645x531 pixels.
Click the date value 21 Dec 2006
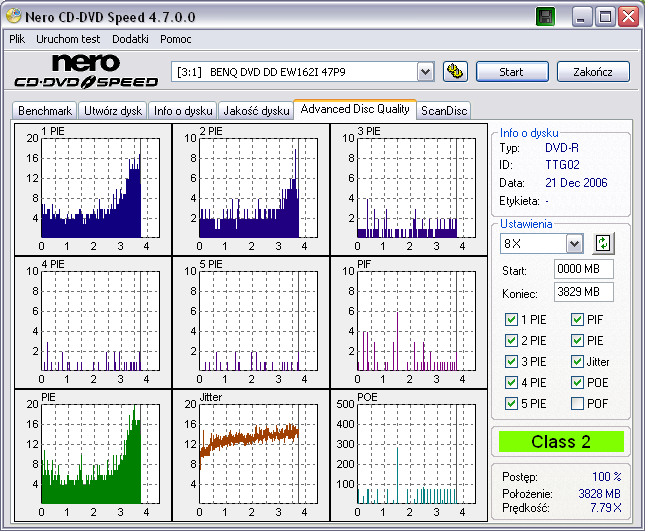tap(576, 183)
